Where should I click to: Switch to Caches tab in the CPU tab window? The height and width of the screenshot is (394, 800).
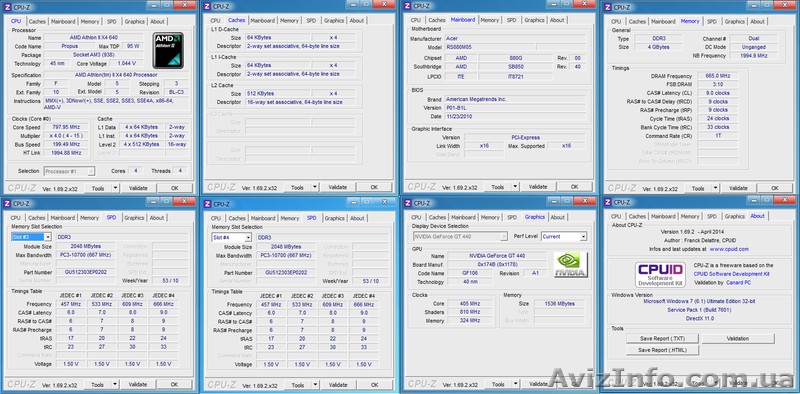point(37,21)
